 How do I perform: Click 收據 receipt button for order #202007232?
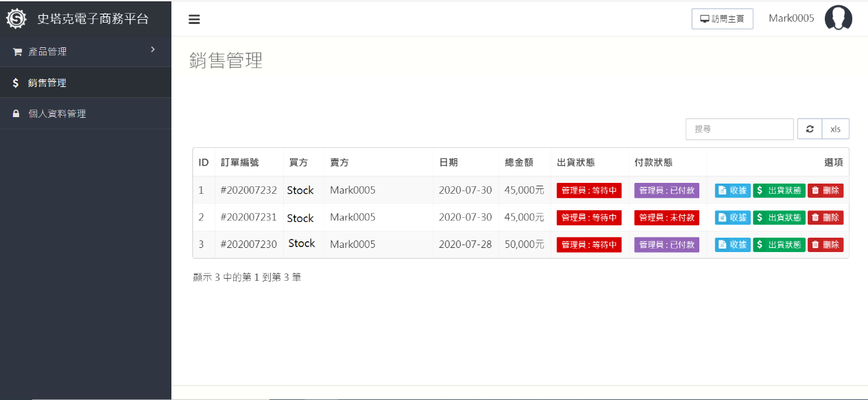[732, 190]
